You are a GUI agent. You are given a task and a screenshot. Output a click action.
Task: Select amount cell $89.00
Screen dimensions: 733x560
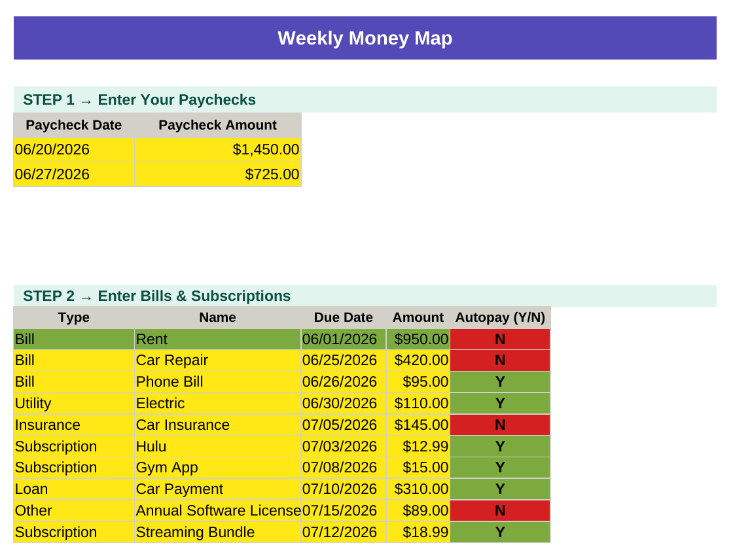(418, 510)
